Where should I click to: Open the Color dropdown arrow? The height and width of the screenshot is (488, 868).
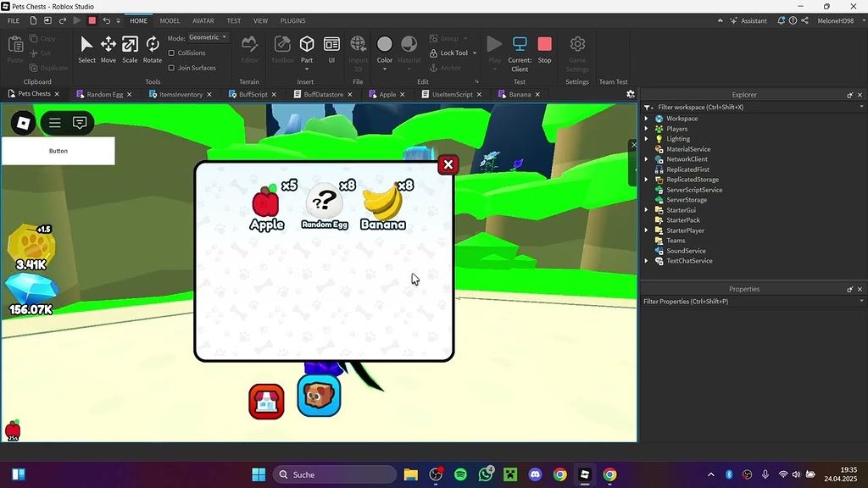coord(384,69)
